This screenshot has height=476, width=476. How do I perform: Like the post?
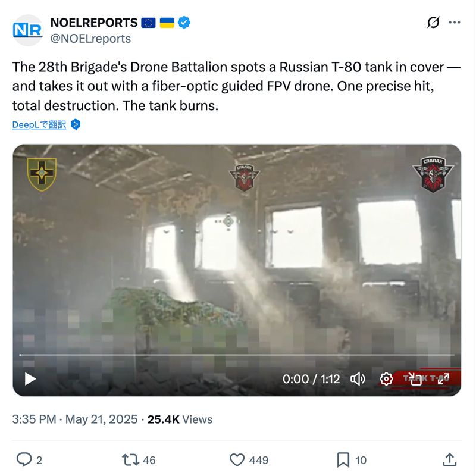[249, 459]
